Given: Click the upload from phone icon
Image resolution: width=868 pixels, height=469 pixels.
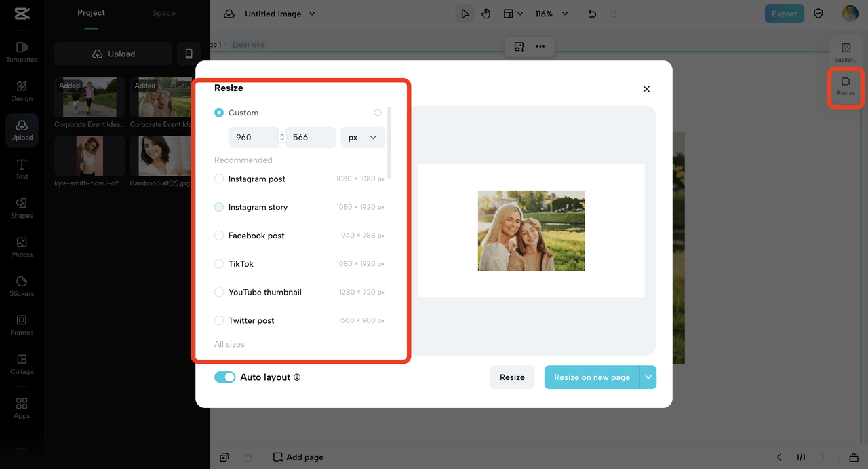Looking at the screenshot, I should [189, 54].
